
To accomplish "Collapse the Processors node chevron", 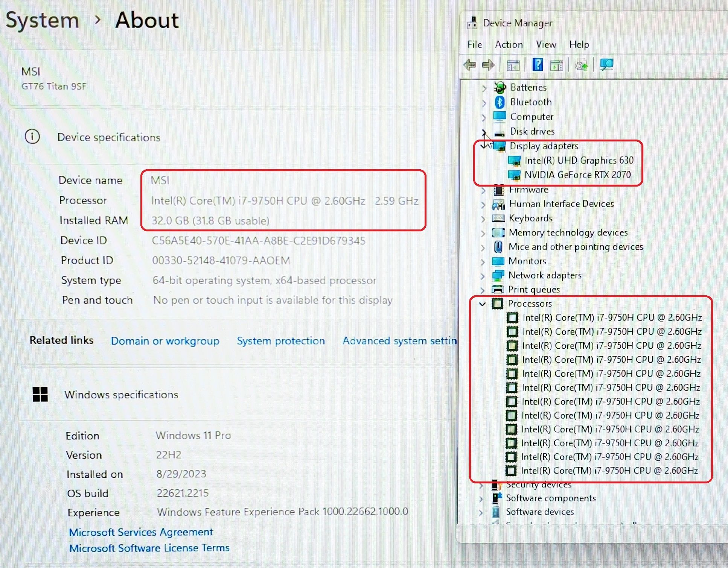I will pyautogui.click(x=482, y=304).
